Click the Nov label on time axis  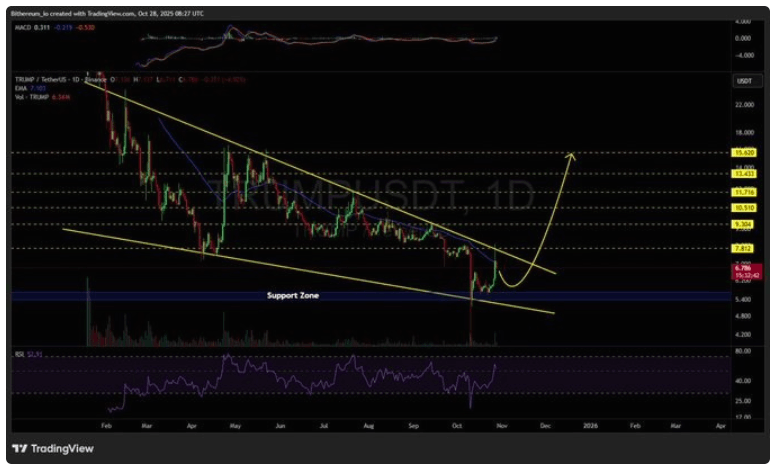tap(502, 426)
